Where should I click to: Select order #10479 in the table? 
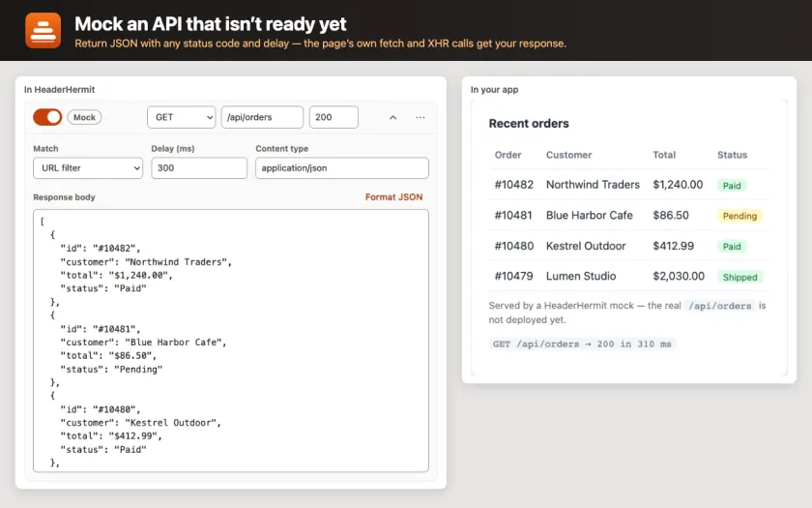pos(513,276)
